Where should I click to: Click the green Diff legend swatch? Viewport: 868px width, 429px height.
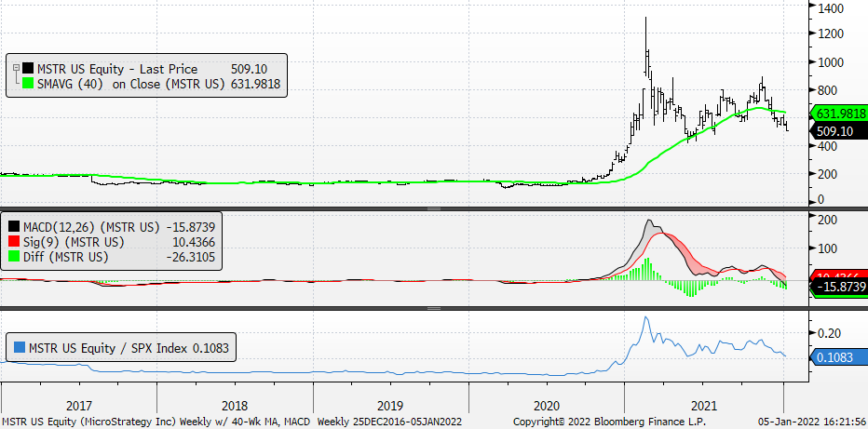coord(14,257)
